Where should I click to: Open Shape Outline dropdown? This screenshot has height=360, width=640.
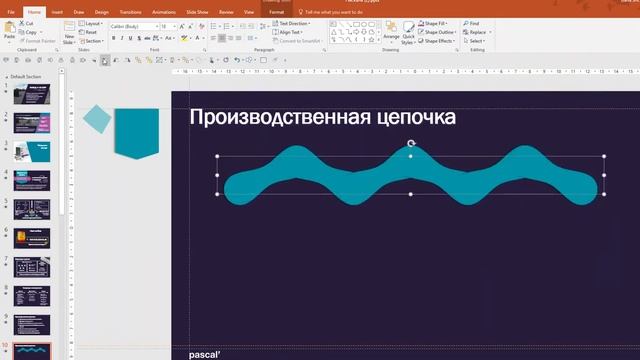pos(436,32)
